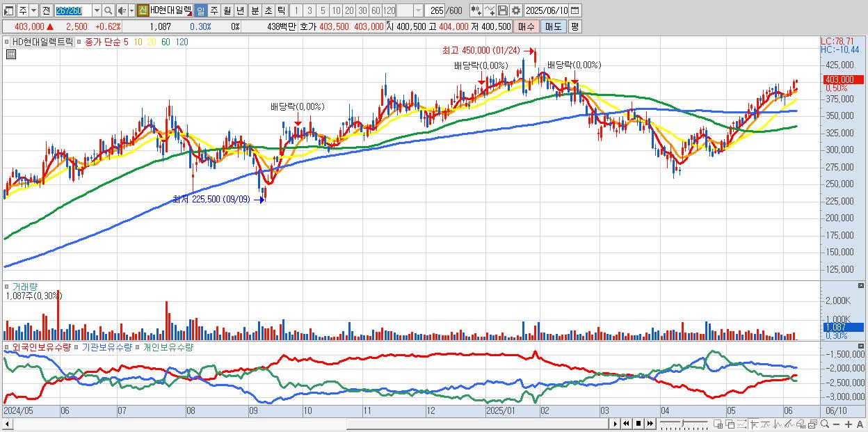This screenshot has width=868, height=432.
Task: Click the 267260 stock code input field
Action: [73, 10]
